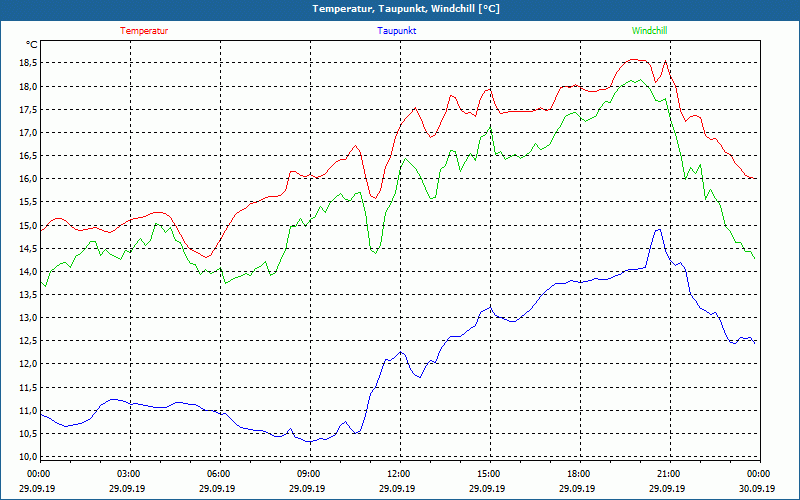Click the 12,0 y-axis value
800x500 pixels.
(x=28, y=364)
